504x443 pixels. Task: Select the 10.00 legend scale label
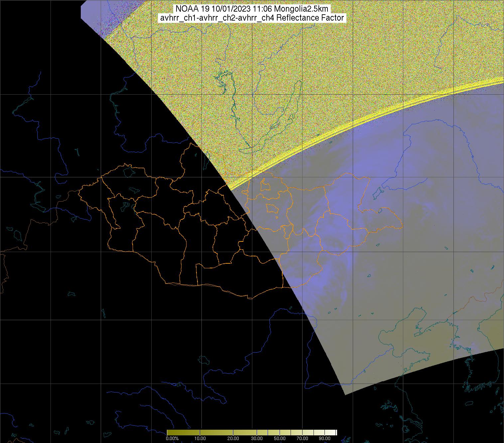199,438
